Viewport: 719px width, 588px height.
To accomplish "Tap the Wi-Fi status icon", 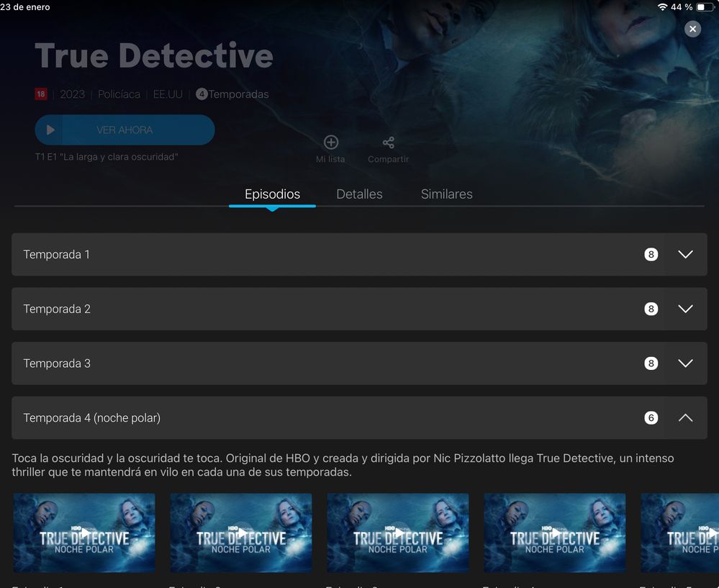I will pyautogui.click(x=661, y=7).
